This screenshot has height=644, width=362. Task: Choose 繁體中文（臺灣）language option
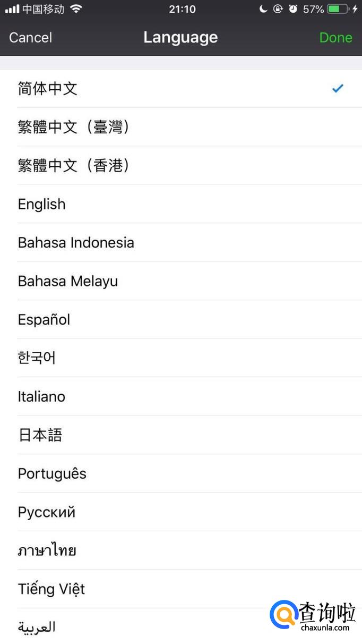click(73, 127)
